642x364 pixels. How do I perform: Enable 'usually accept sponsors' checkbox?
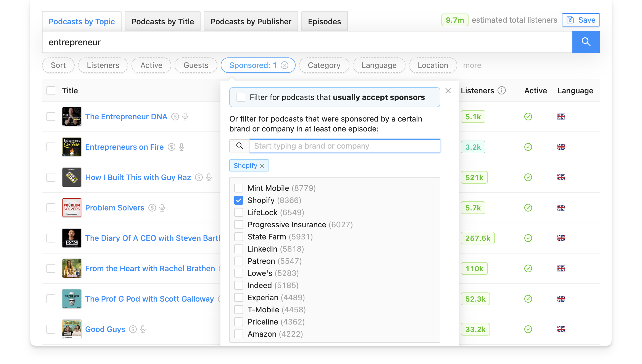[241, 97]
